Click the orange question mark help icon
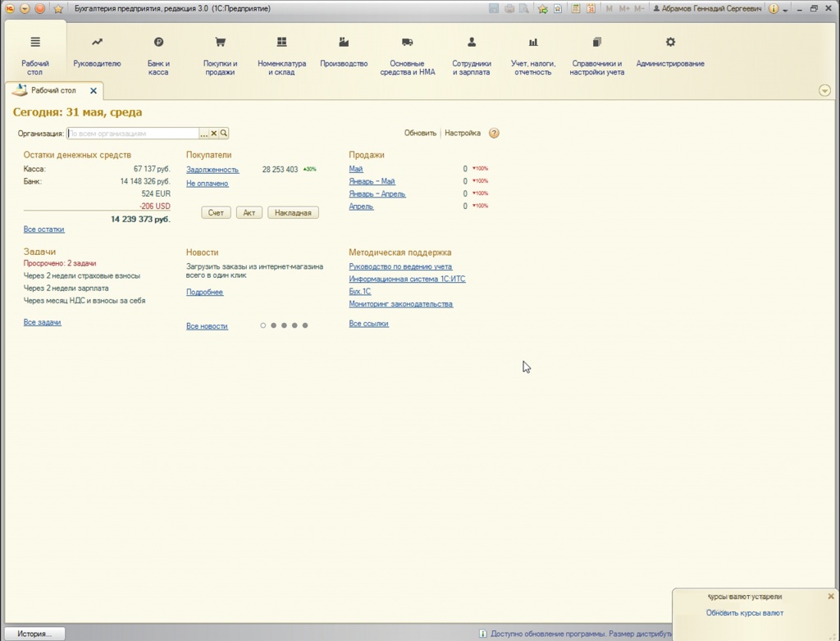This screenshot has height=641, width=840. [494, 133]
